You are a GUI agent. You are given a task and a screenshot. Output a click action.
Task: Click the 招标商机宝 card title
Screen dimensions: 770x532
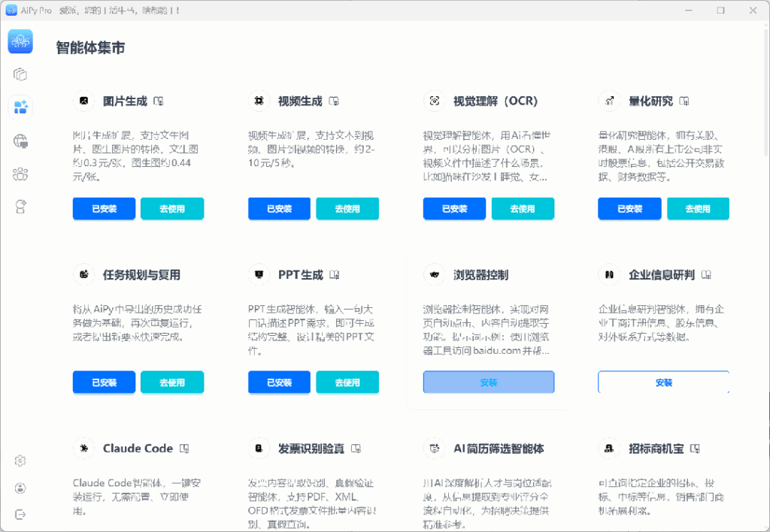[x=656, y=449]
